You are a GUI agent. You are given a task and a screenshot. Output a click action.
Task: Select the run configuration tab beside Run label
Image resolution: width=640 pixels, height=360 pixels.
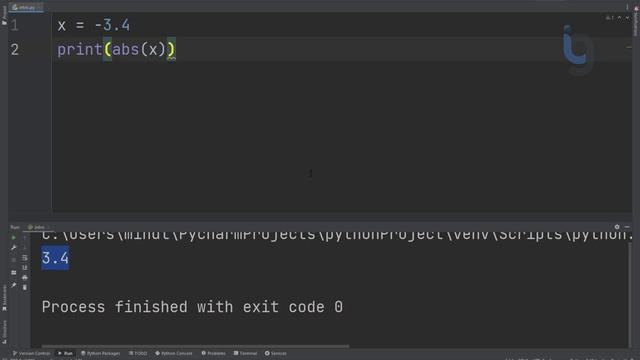(x=38, y=227)
